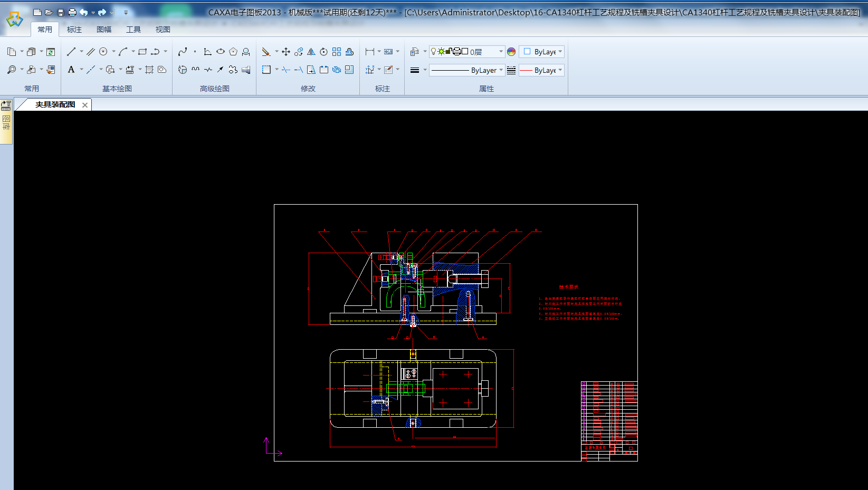Select the Text tool letter A
This screenshot has height=490, width=868.
(x=71, y=70)
